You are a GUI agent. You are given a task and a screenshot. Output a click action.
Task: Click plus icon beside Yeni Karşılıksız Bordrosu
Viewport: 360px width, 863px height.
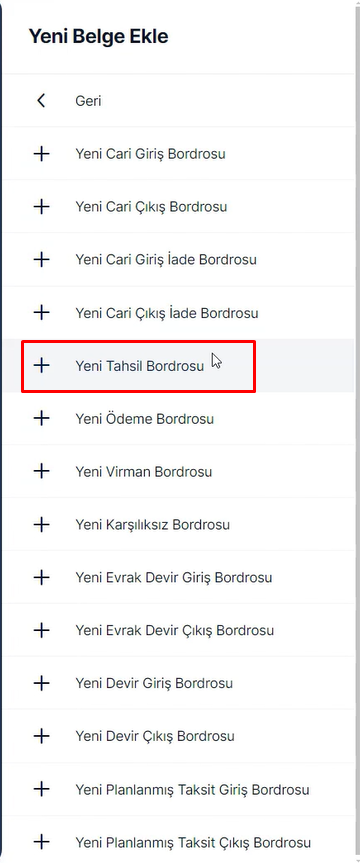pyautogui.click(x=41, y=525)
